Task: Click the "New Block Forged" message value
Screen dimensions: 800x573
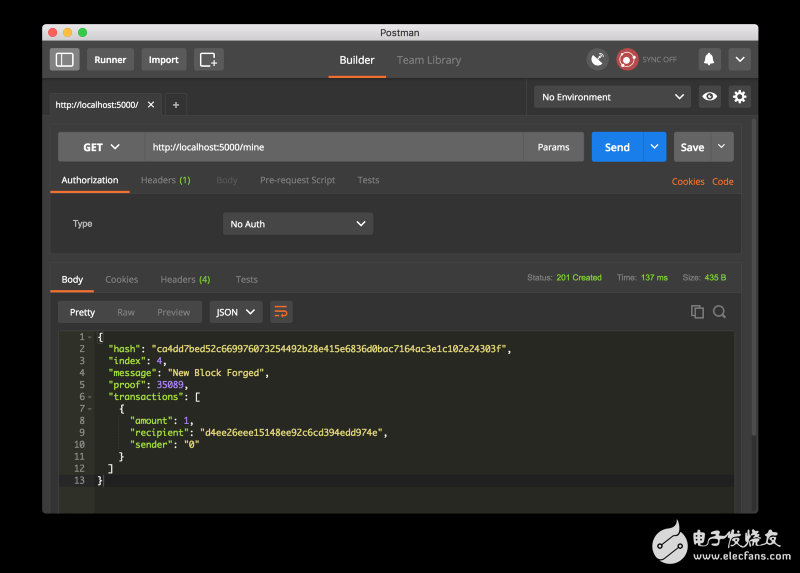Action: [216, 373]
